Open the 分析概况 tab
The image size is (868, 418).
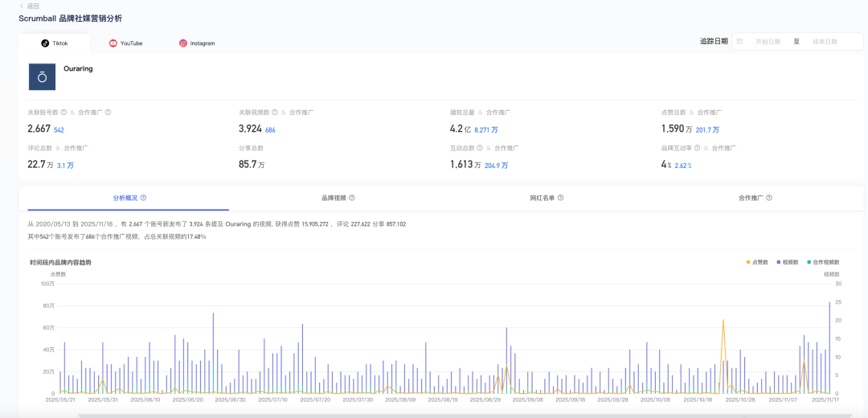(x=129, y=198)
